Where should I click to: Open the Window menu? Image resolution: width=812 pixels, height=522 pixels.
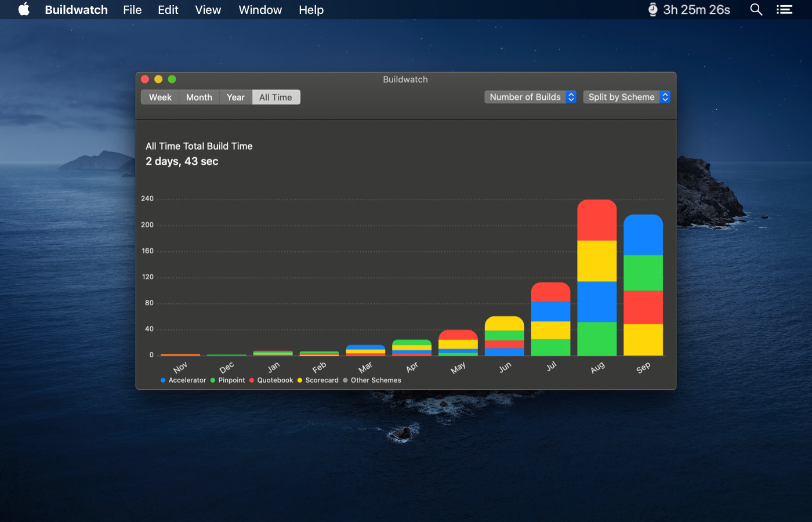click(260, 10)
